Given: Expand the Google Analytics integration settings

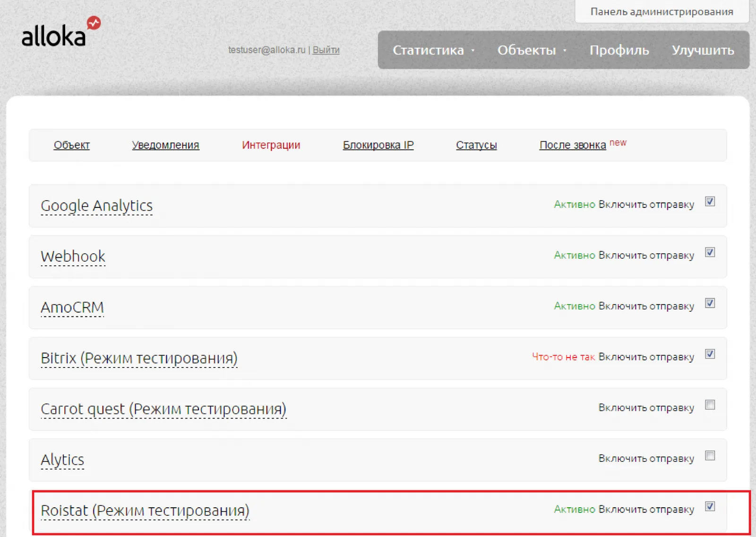Looking at the screenshot, I should pyautogui.click(x=96, y=206).
